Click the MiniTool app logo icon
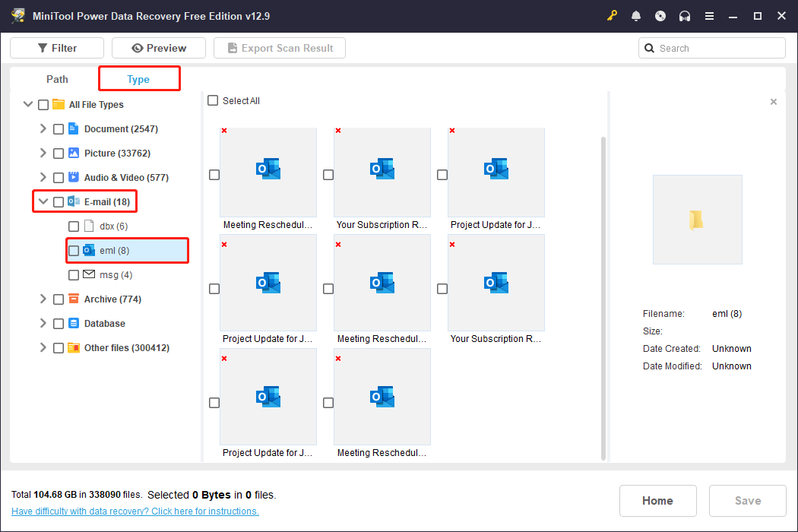The height and width of the screenshot is (532, 798). [x=18, y=16]
